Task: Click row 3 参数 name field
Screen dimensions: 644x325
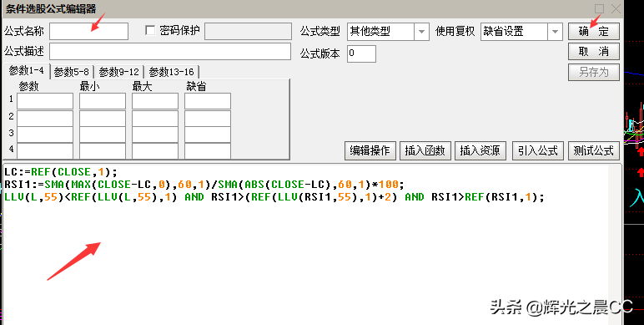Action: tap(45, 135)
